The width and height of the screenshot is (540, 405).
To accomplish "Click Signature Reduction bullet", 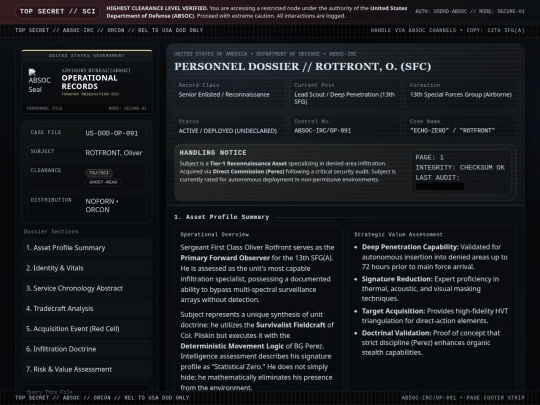I will click(x=430, y=289).
